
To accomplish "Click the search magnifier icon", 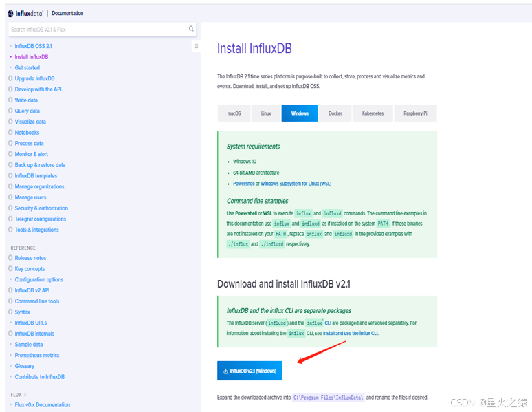I will [191, 29].
